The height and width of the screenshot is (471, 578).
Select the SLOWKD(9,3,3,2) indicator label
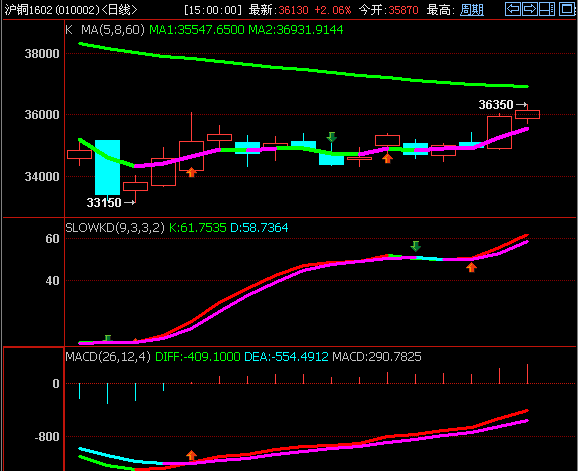tap(115, 227)
